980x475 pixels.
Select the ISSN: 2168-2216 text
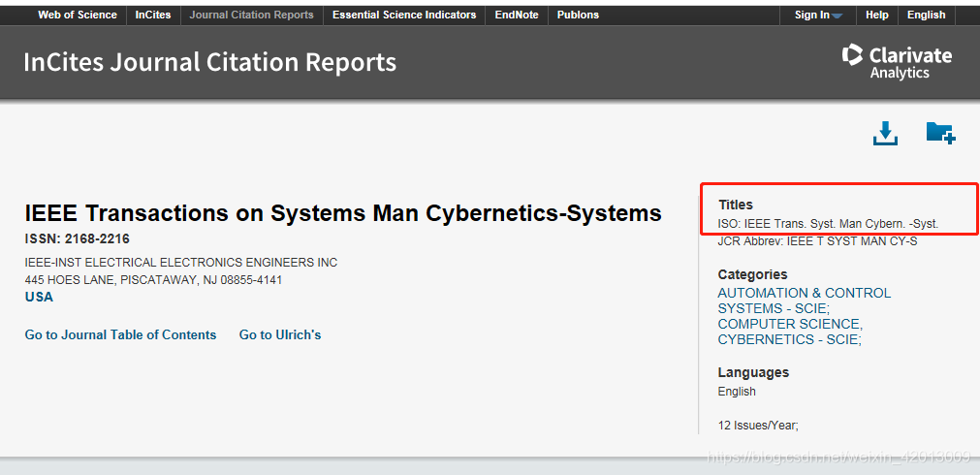[x=78, y=239]
